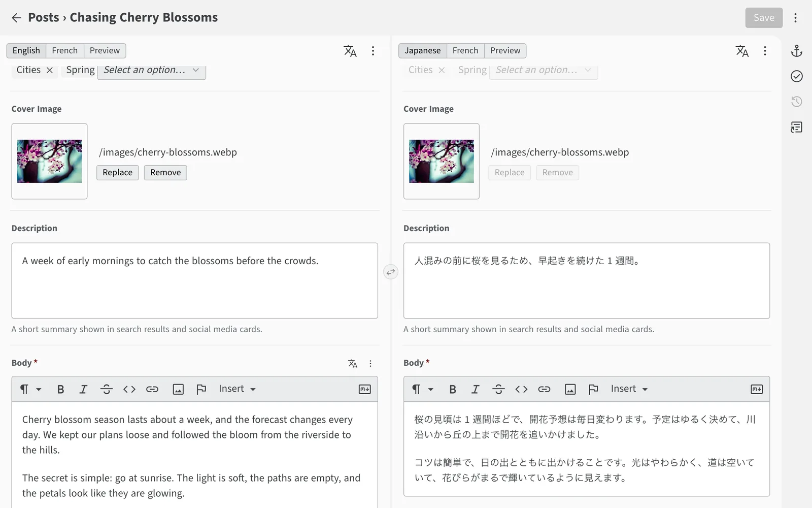Insert a link from the English Body toolbar
Image resolution: width=812 pixels, height=508 pixels.
(152, 389)
